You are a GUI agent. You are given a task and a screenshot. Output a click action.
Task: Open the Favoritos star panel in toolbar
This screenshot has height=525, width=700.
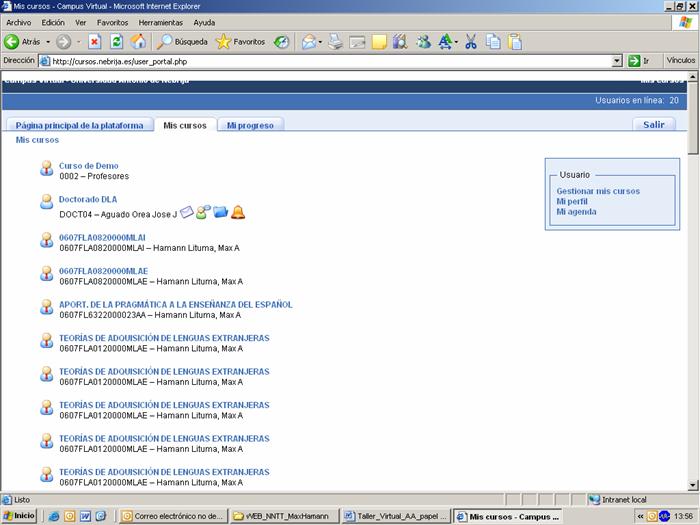240,42
